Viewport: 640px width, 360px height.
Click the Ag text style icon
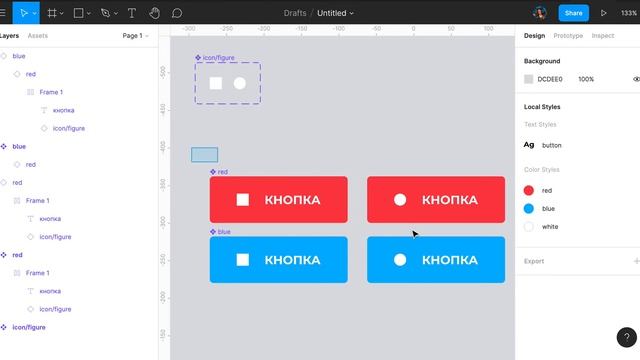[529, 145]
